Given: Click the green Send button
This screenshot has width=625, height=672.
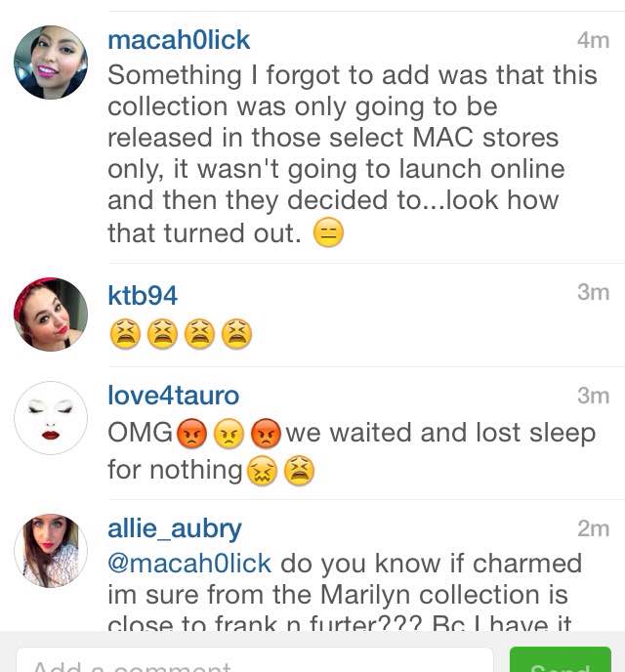Looking at the screenshot, I should (x=561, y=660).
